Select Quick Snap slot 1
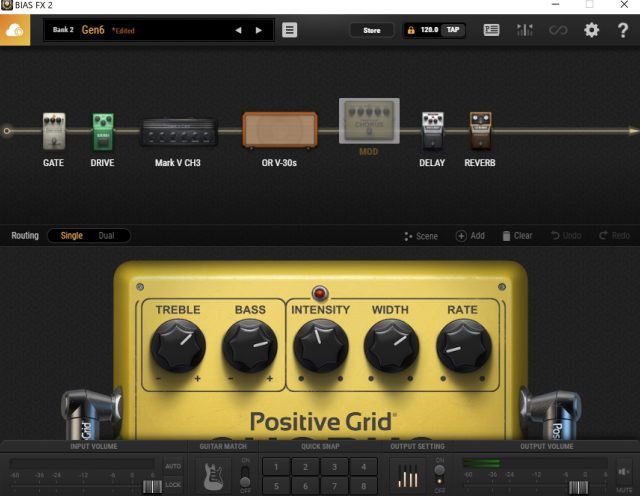 pyautogui.click(x=276, y=467)
